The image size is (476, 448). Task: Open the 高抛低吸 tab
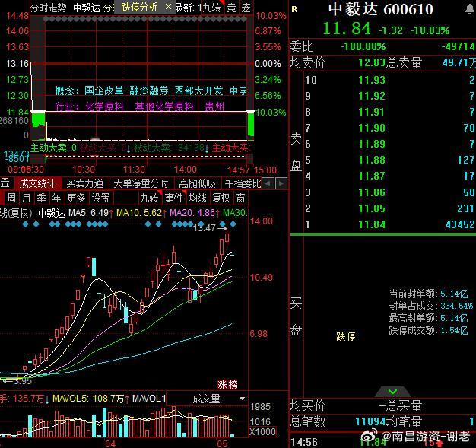[x=197, y=183]
